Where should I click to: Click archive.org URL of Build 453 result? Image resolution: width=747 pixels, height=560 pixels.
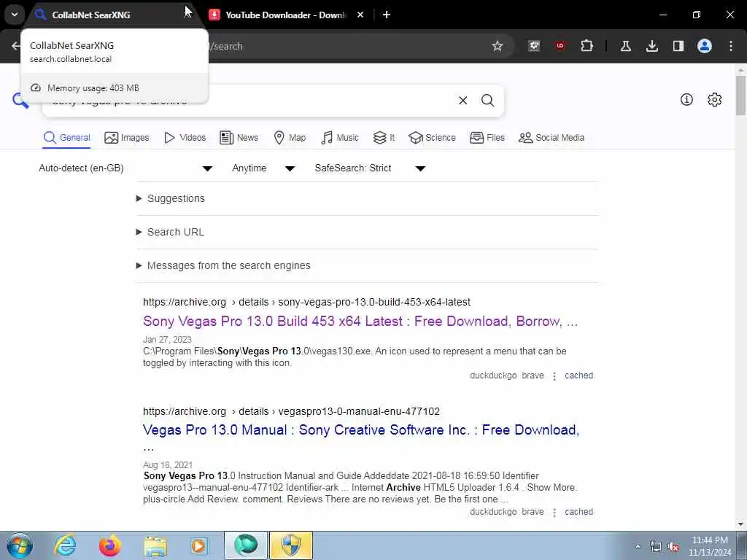pos(306,302)
